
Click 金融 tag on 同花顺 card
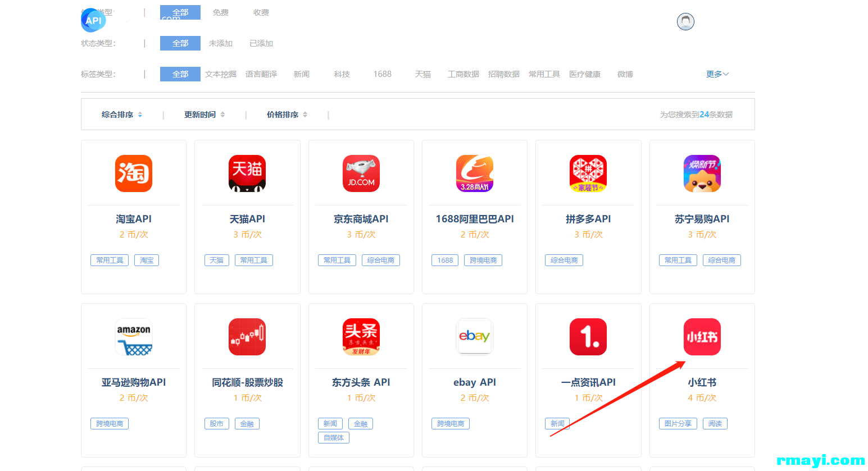click(x=247, y=424)
